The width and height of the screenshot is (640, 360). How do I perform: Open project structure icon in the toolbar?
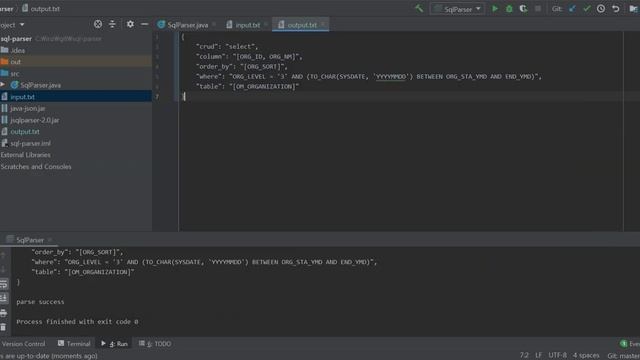click(634, 9)
